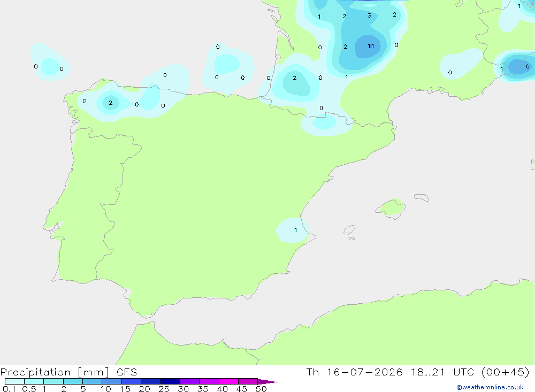Click the '35' legend scale label
This screenshot has height=392, width=535.
point(203,389)
